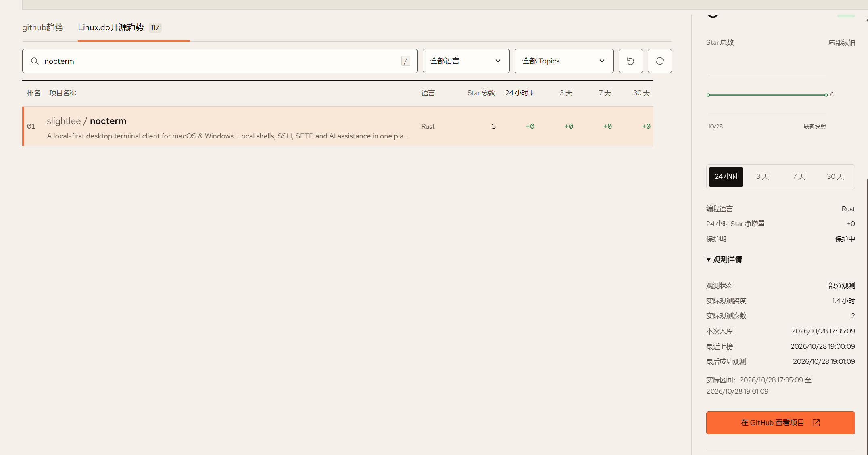The image size is (868, 455).
Task: Click the 117 count badge on the tab
Action: pyautogui.click(x=155, y=27)
